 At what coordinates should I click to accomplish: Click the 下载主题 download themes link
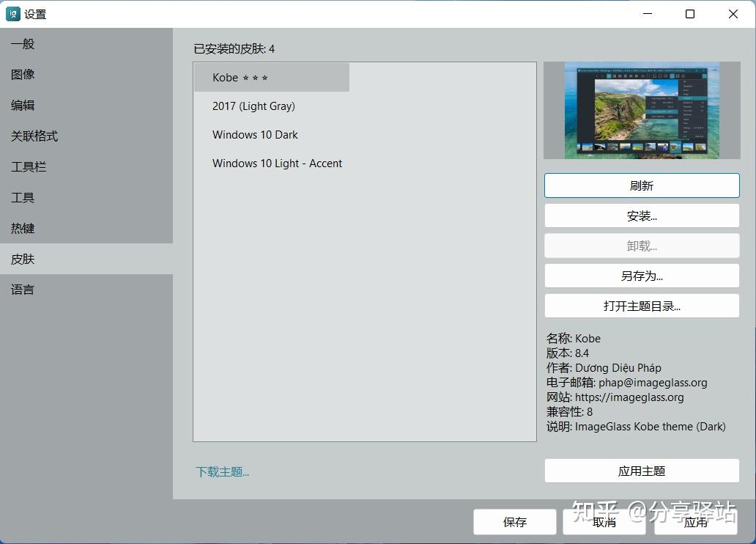(x=222, y=472)
